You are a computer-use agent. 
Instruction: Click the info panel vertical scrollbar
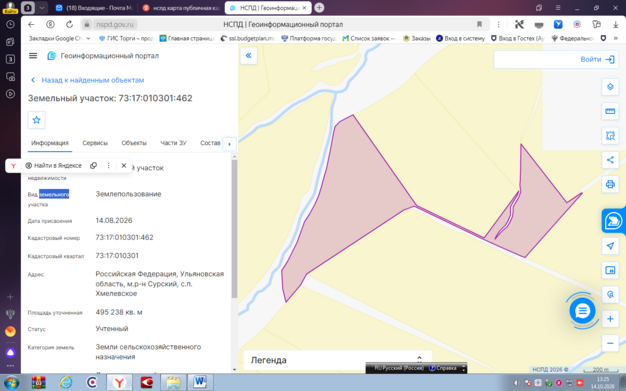coord(234,228)
